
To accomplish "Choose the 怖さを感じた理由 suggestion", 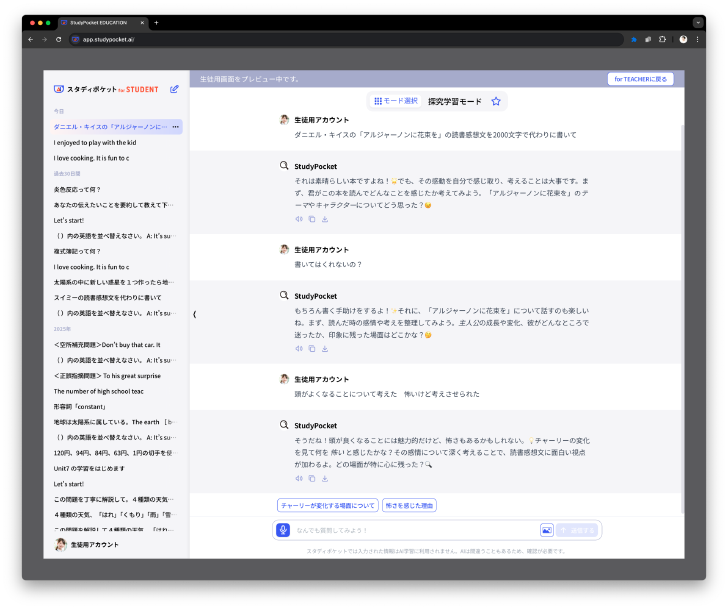I will 409,505.
